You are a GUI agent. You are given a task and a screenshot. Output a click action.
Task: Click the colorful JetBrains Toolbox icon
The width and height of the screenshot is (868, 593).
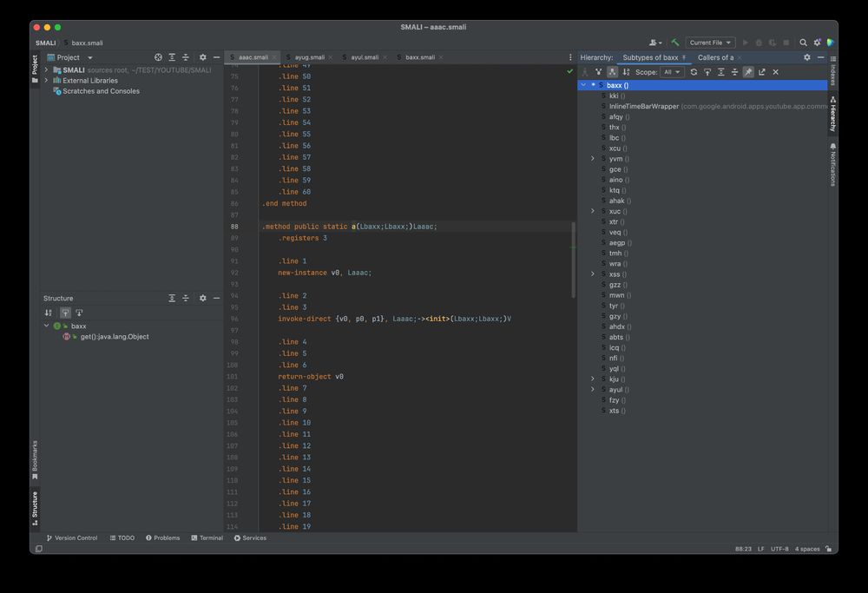(831, 43)
